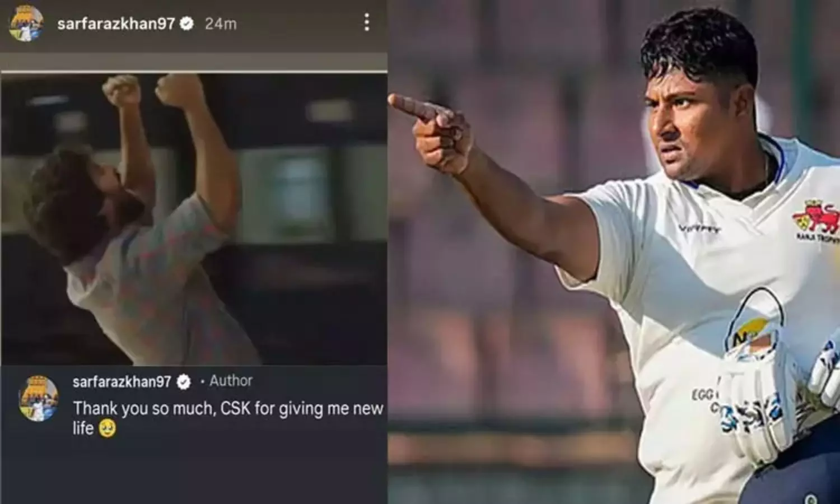
Task: Click the 'Author' label next to the commenter name
Action: [231, 381]
